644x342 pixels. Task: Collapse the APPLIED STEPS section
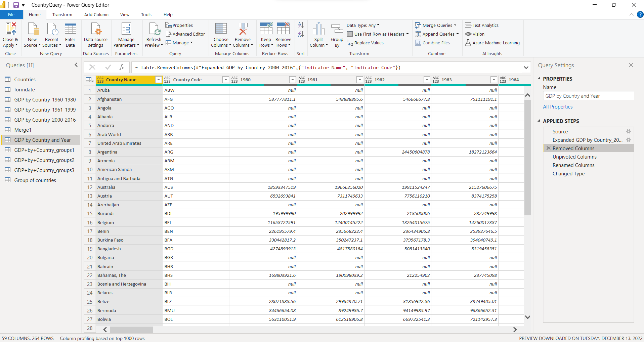point(539,121)
